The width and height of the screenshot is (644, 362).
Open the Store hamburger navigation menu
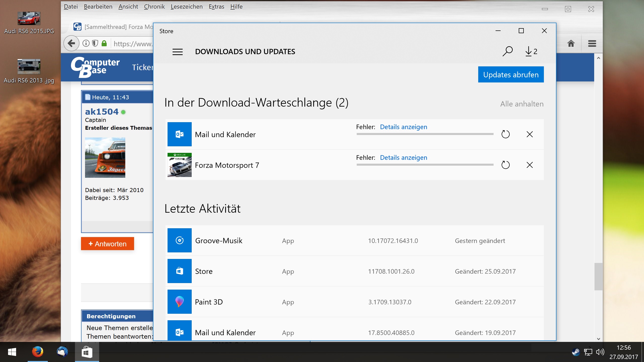(x=177, y=52)
